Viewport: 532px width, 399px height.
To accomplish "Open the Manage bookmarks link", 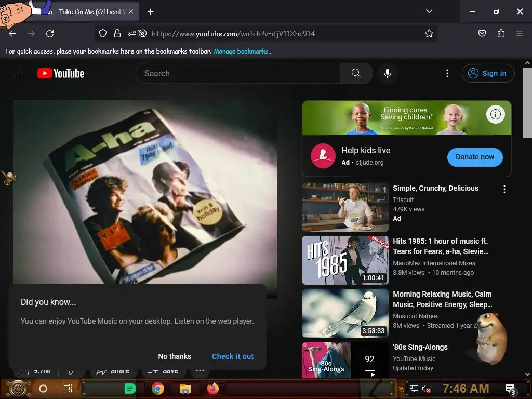I will click(x=243, y=51).
